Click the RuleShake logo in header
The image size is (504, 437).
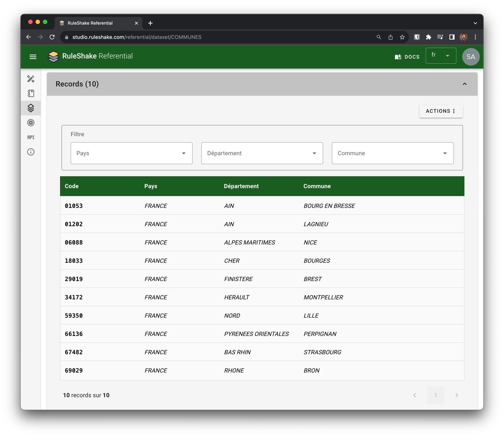(53, 56)
